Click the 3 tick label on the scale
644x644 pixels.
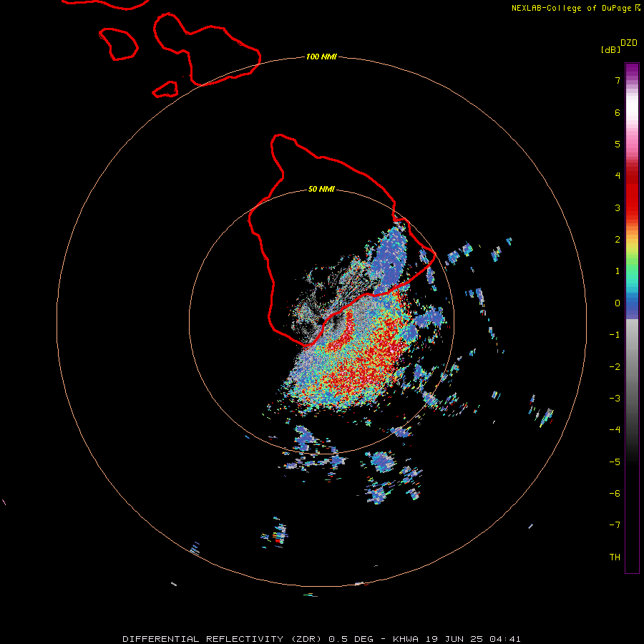pyautogui.click(x=618, y=208)
